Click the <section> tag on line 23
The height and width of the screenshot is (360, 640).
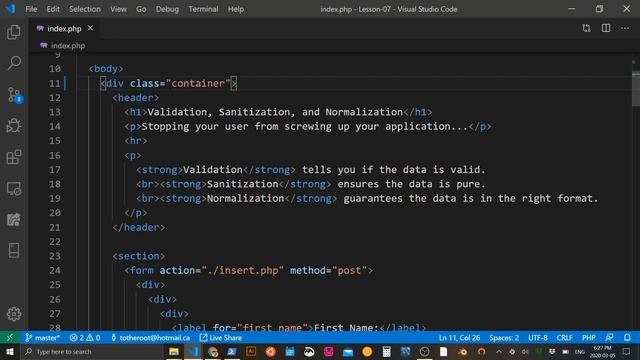click(x=139, y=256)
